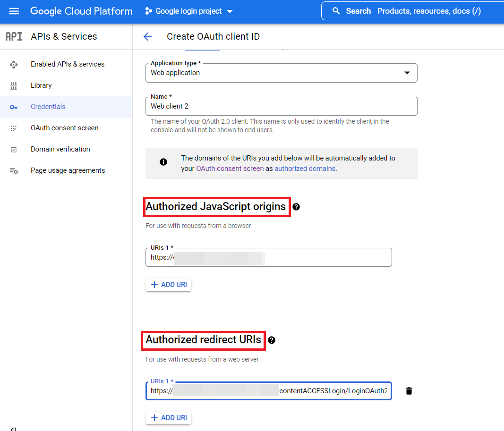Follow the authorized domains link
Viewport: 504px width, 431px height.
[305, 169]
